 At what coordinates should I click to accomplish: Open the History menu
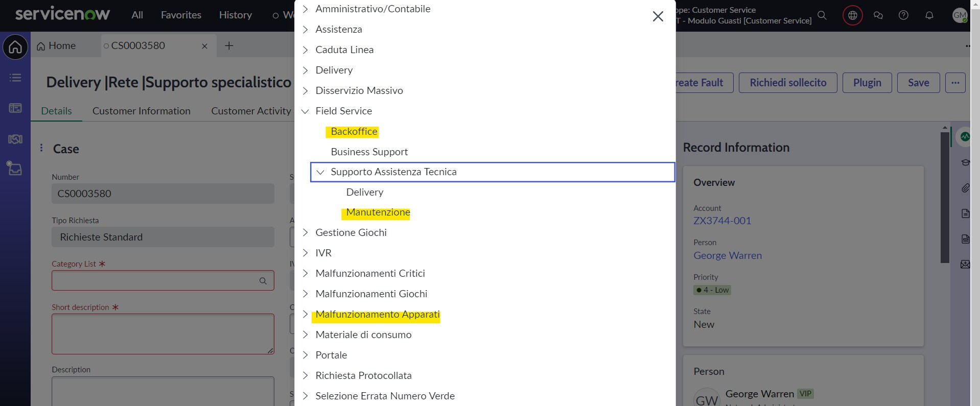(x=235, y=15)
